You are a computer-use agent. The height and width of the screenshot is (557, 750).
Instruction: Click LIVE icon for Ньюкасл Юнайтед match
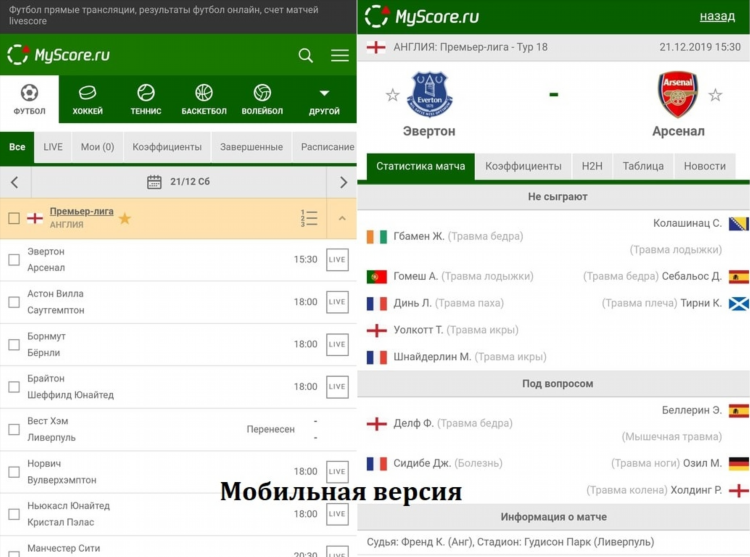(x=337, y=514)
